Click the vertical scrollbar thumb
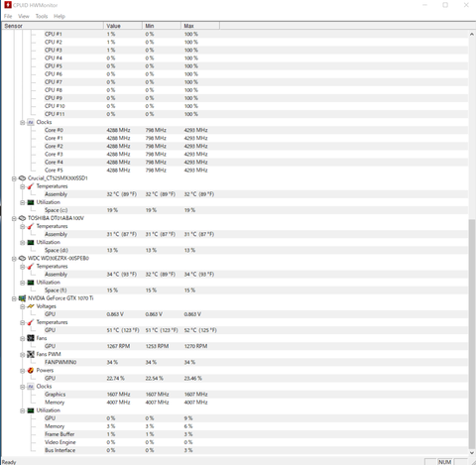476x465 pixels. (x=472, y=333)
